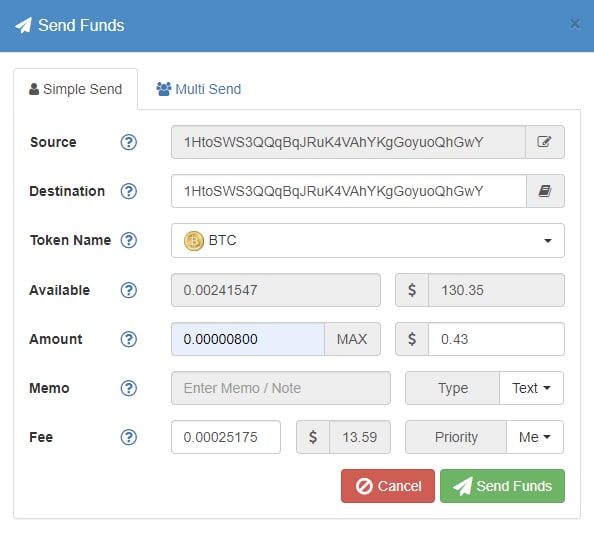Image resolution: width=594 pixels, height=533 pixels.
Task: Click the Amount dollar value field
Action: point(496,339)
